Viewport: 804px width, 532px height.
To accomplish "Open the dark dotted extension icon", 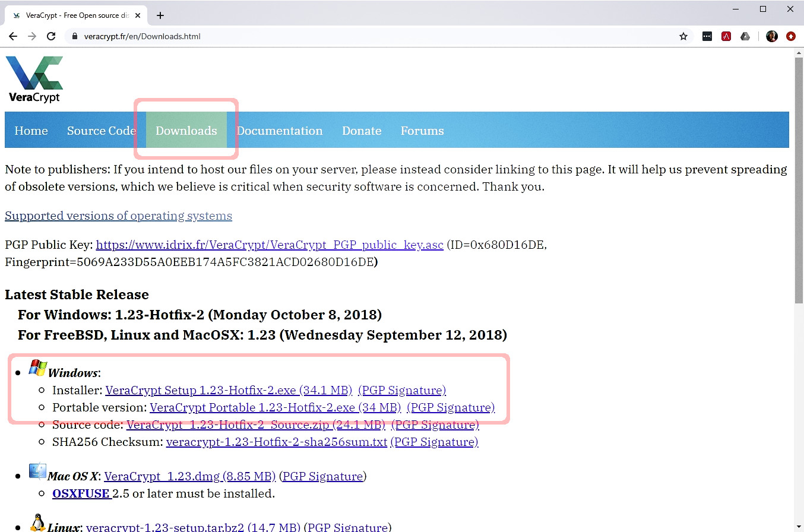I will (707, 36).
